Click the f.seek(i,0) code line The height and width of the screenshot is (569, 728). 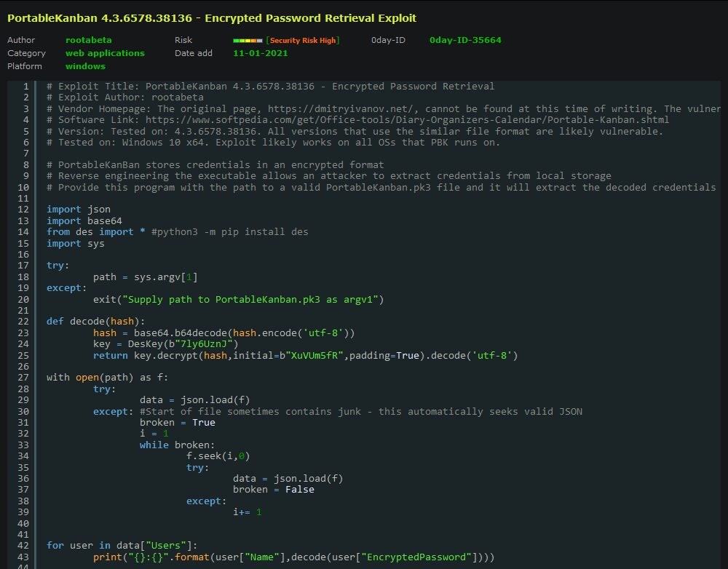tap(218, 456)
